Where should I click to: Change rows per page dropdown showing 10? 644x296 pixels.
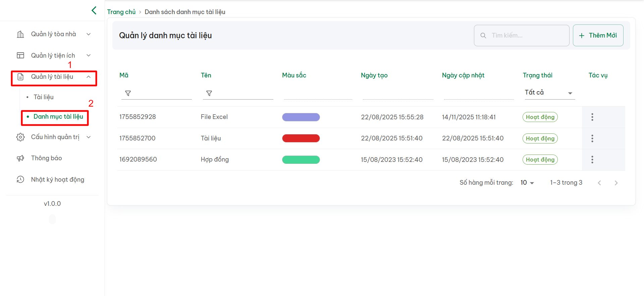527,183
